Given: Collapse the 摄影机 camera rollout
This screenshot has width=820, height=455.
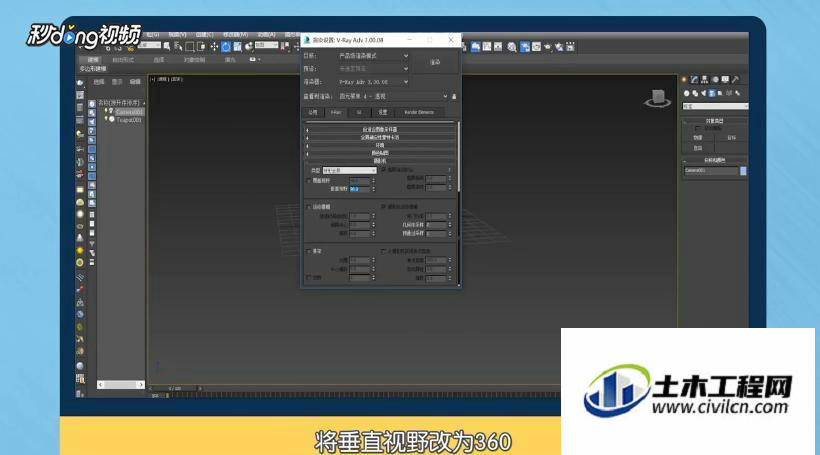Looking at the screenshot, I should (380, 161).
